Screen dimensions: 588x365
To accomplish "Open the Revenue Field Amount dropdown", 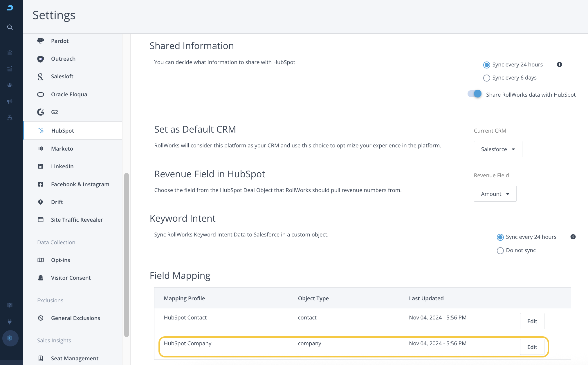I will 495,194.
